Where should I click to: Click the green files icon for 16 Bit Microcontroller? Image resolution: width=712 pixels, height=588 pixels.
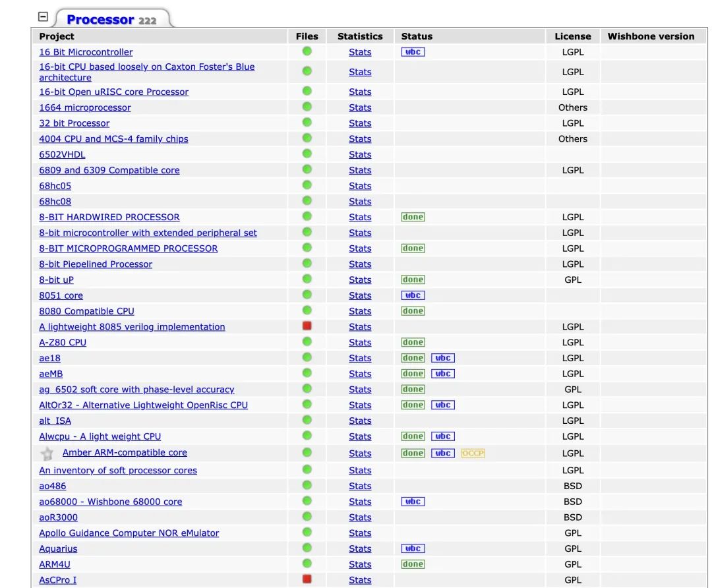point(307,51)
